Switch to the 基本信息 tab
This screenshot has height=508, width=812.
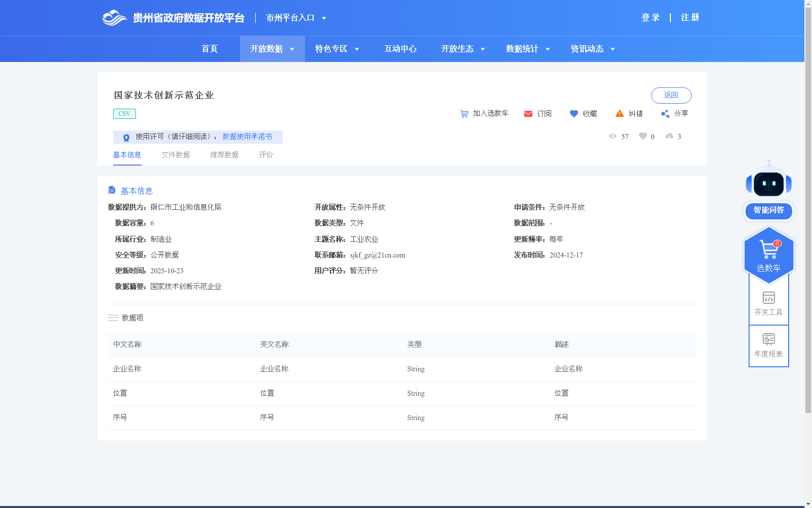point(127,155)
